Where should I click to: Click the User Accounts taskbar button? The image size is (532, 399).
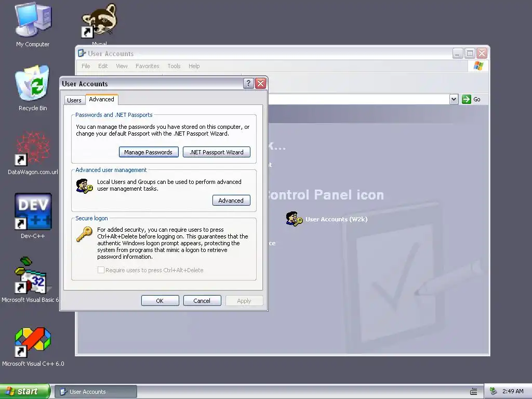96,392
